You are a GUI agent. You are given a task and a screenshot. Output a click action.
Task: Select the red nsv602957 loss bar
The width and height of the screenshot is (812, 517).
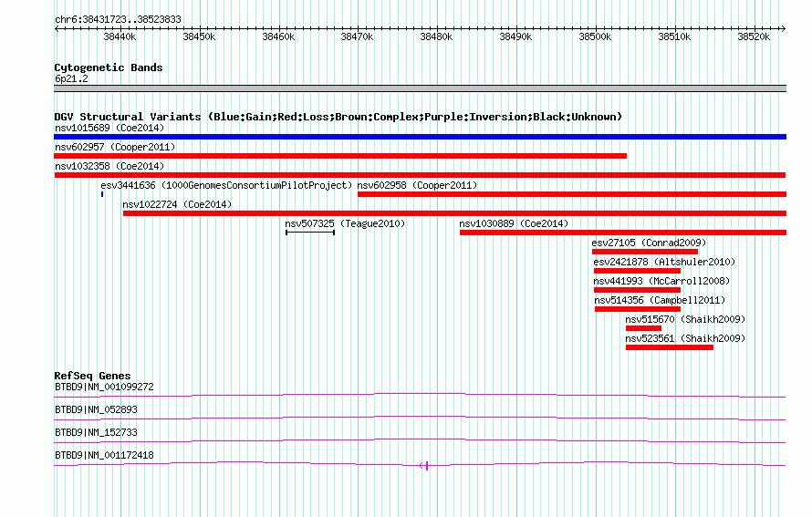340,156
